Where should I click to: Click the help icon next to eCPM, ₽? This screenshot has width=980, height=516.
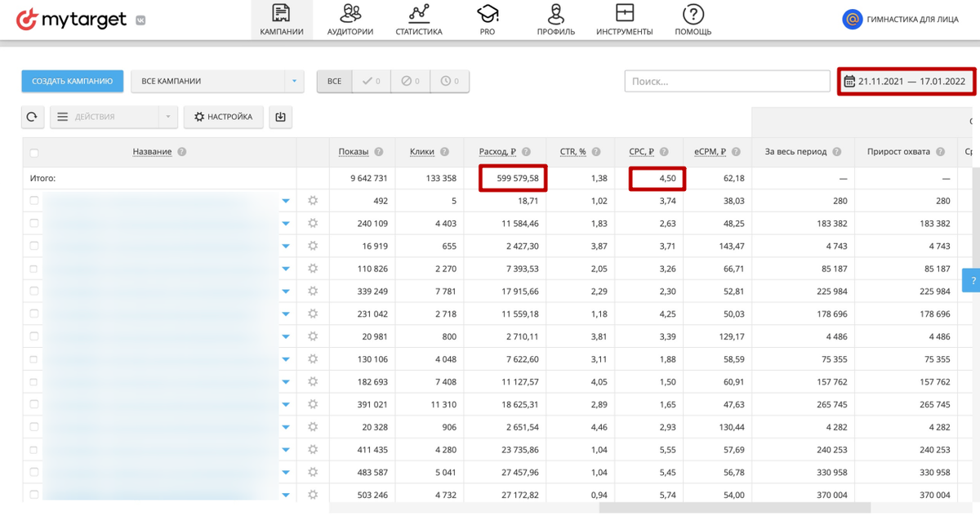click(736, 152)
